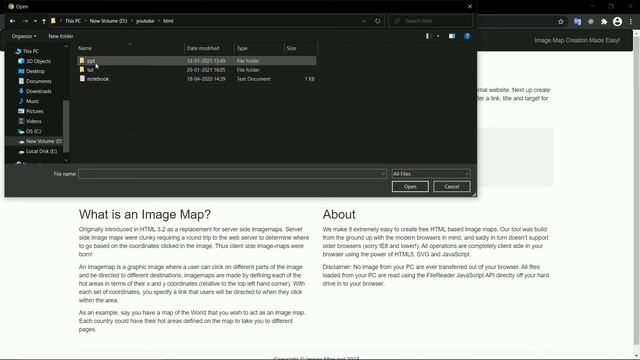Image resolution: width=640 pixels, height=360 pixels.
Task: Close the Open dialog with the X
Action: (470, 7)
